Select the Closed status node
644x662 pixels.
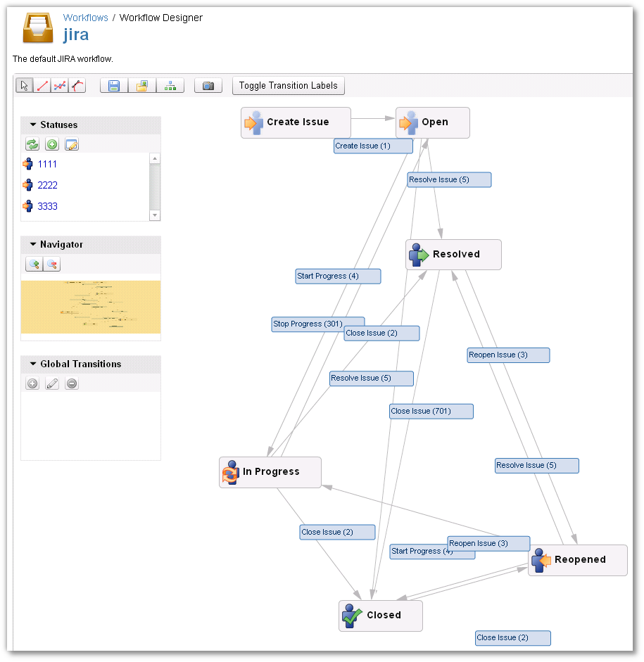[381, 616]
